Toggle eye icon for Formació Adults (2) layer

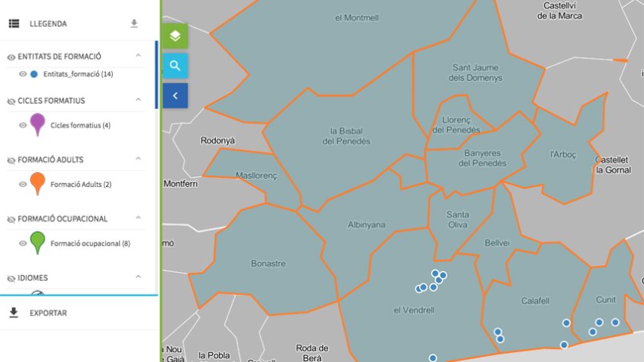tap(23, 185)
